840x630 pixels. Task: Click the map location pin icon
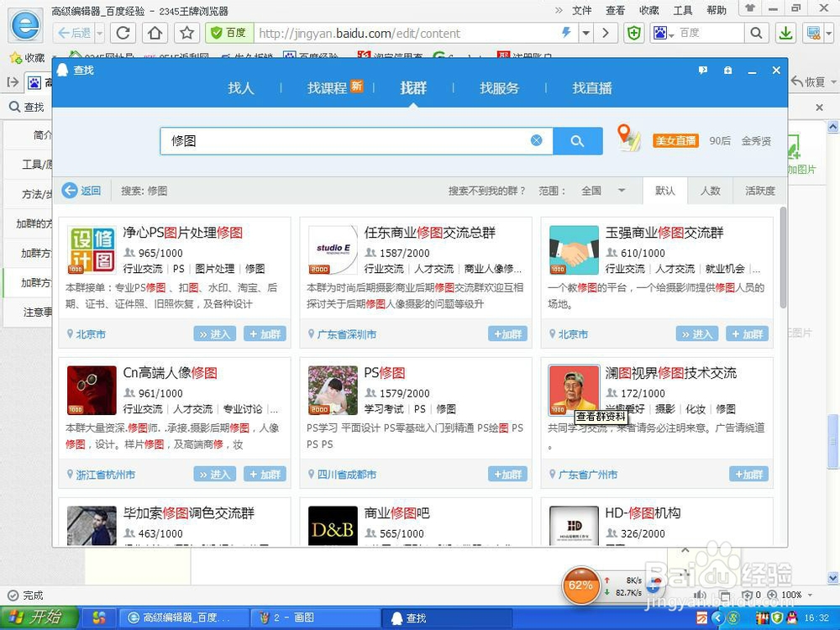pos(629,138)
